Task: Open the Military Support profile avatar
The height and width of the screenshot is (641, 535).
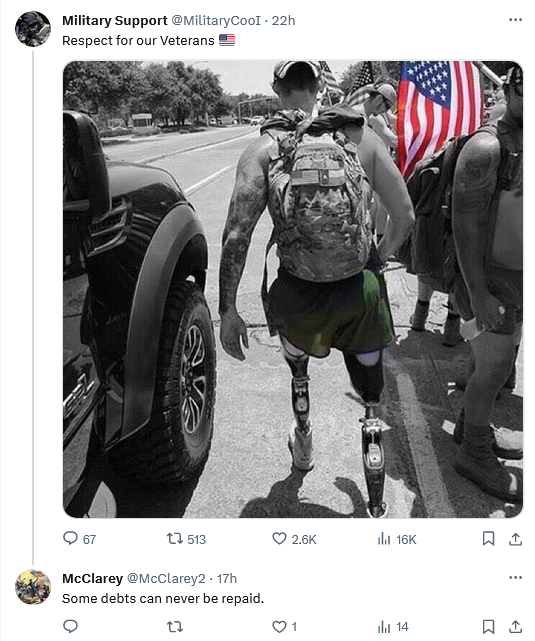Action: [33, 29]
